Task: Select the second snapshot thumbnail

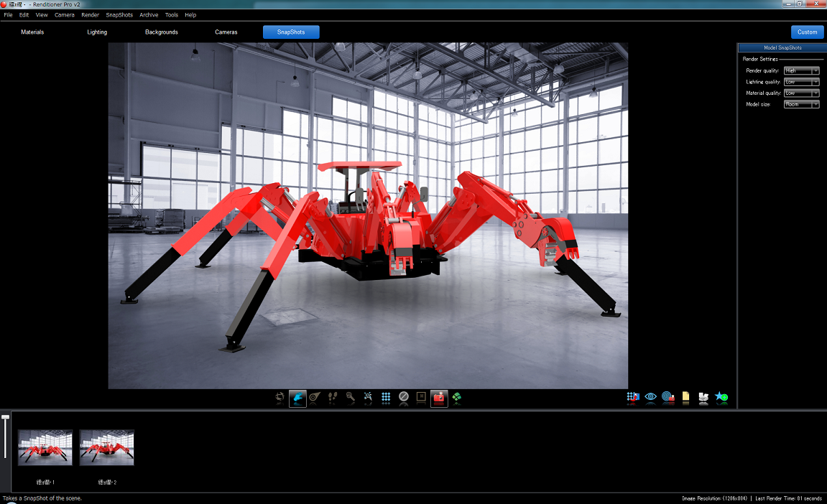Action: [106, 447]
